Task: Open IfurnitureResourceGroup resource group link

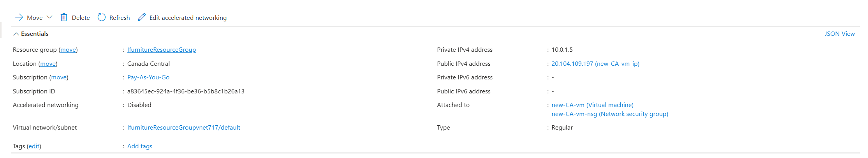Action: click(162, 50)
